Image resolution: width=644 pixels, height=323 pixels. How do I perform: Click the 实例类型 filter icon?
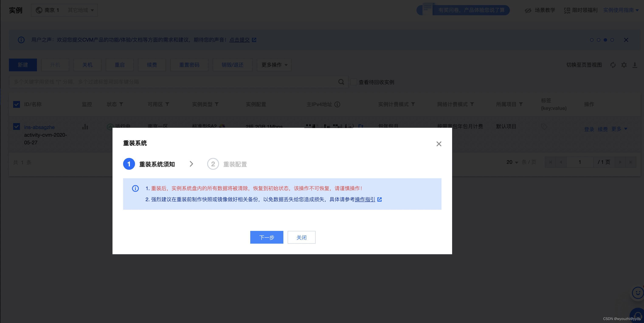click(217, 104)
